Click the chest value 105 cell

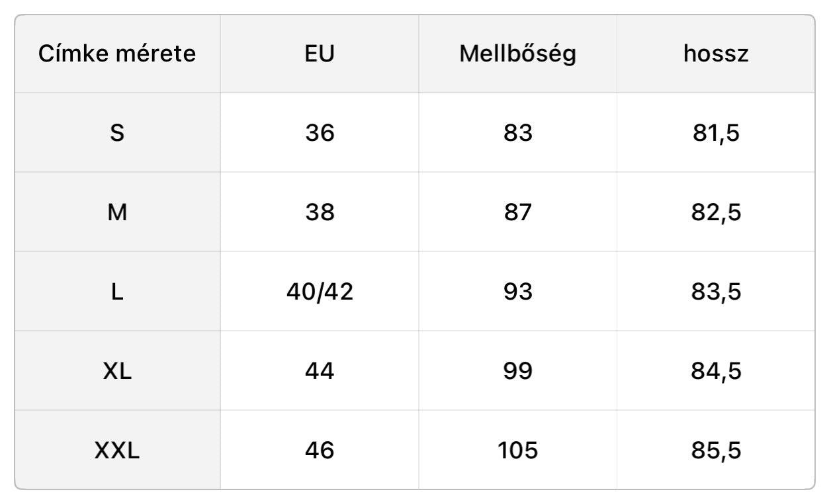pyautogui.click(x=517, y=450)
